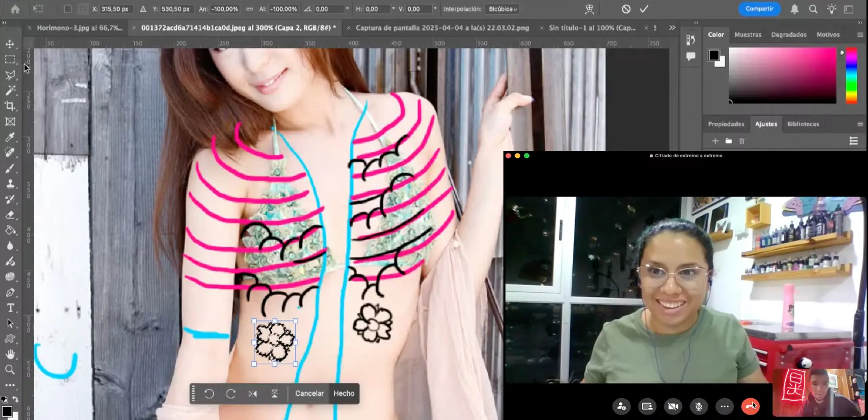Toggle the reference point checkbox
The width and height of the screenshot is (868, 420).
click(x=68, y=9)
